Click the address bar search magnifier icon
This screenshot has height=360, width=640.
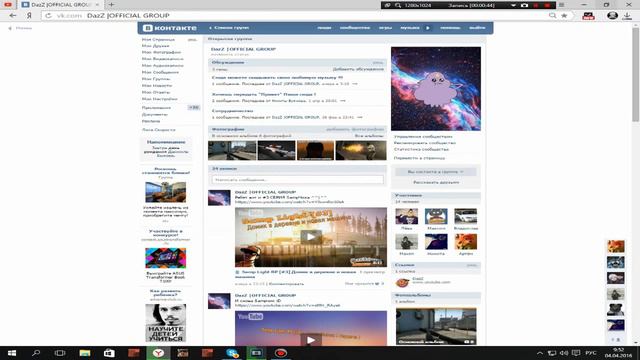[552, 16]
